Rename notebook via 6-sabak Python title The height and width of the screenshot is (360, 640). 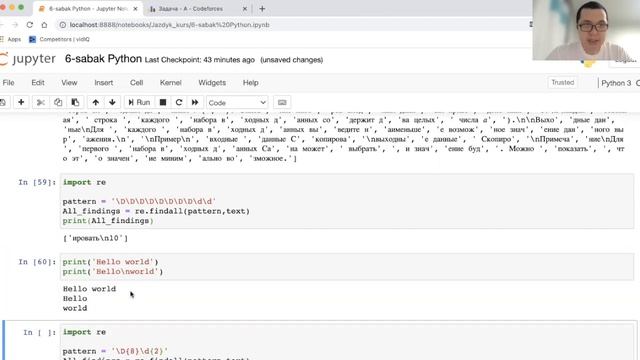[x=103, y=59]
